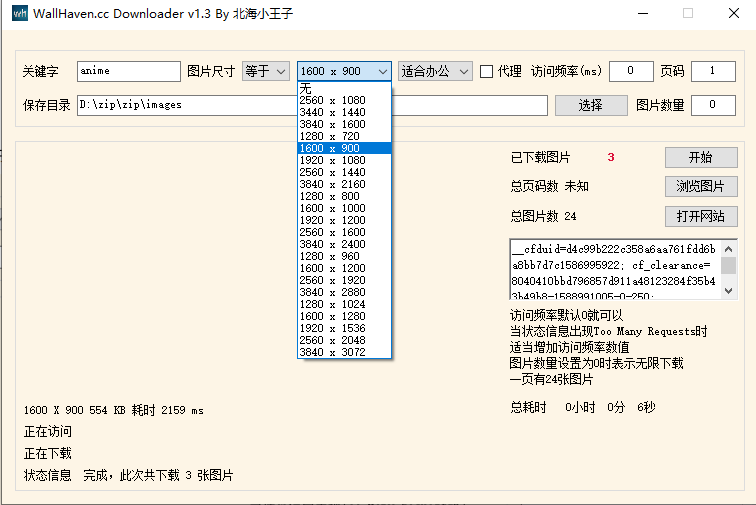Click cookie box scrollbar down arrow
The height and width of the screenshot is (505, 756).
[729, 291]
